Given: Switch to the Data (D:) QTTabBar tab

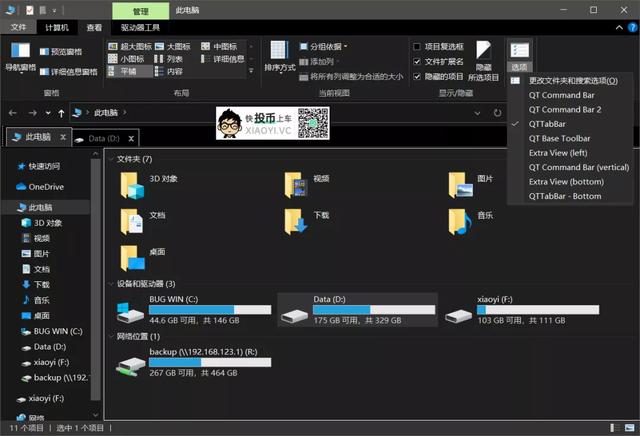Looking at the screenshot, I should [x=104, y=138].
